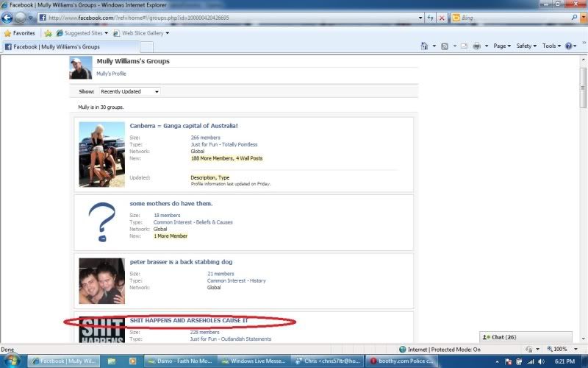
Task: Expand the Safety menu
Action: 526,46
